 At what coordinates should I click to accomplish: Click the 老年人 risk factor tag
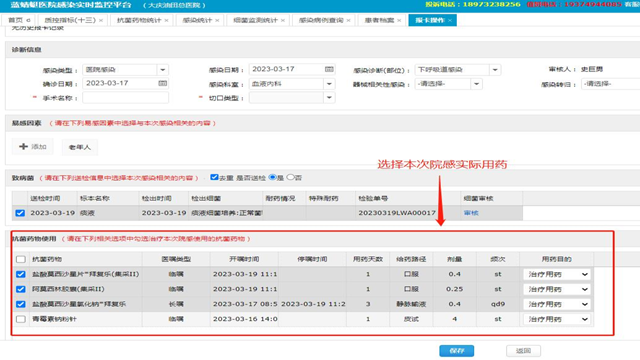coord(80,147)
